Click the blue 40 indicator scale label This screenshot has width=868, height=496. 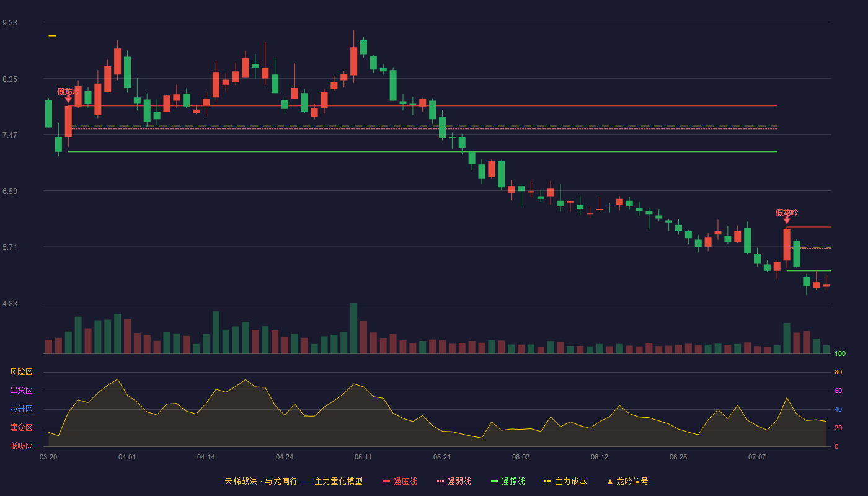(x=838, y=409)
